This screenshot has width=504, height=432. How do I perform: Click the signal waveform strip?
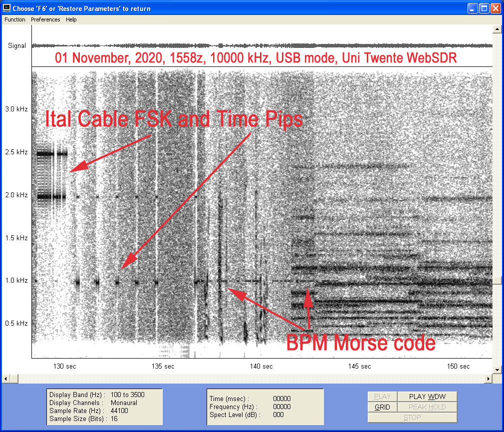pyautogui.click(x=262, y=45)
